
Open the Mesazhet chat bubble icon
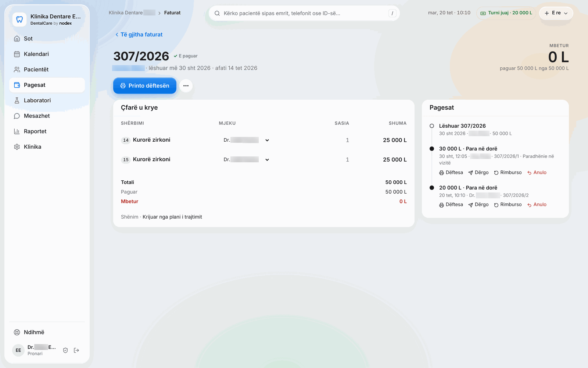(17, 116)
